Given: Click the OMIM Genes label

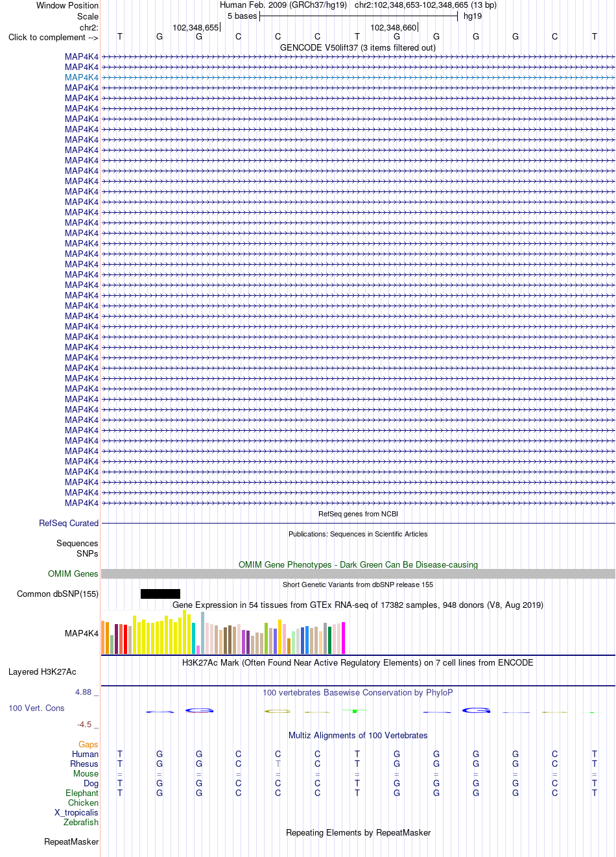Looking at the screenshot, I should point(73,573).
